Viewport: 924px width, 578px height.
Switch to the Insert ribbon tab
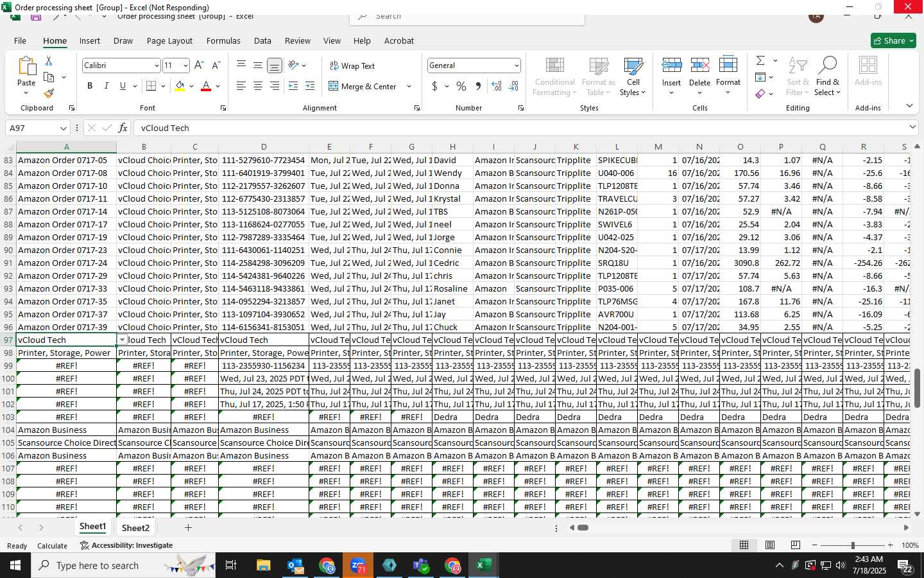(90, 40)
